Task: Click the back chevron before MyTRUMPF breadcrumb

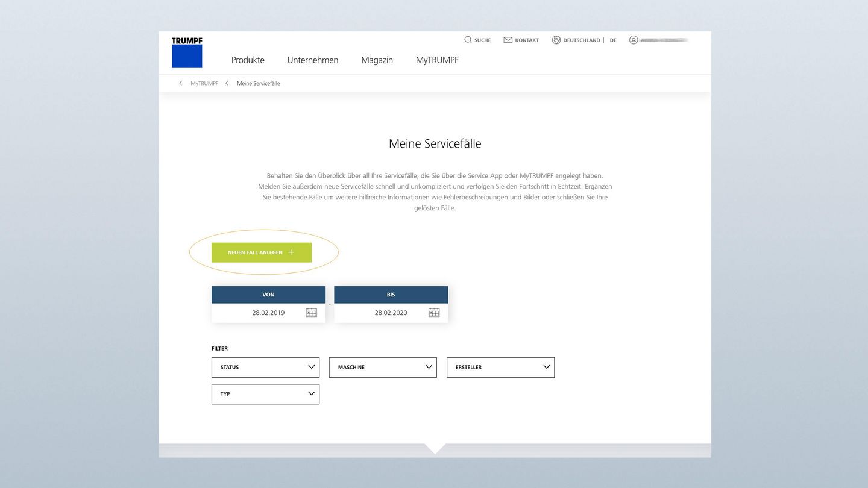Action: (180, 83)
